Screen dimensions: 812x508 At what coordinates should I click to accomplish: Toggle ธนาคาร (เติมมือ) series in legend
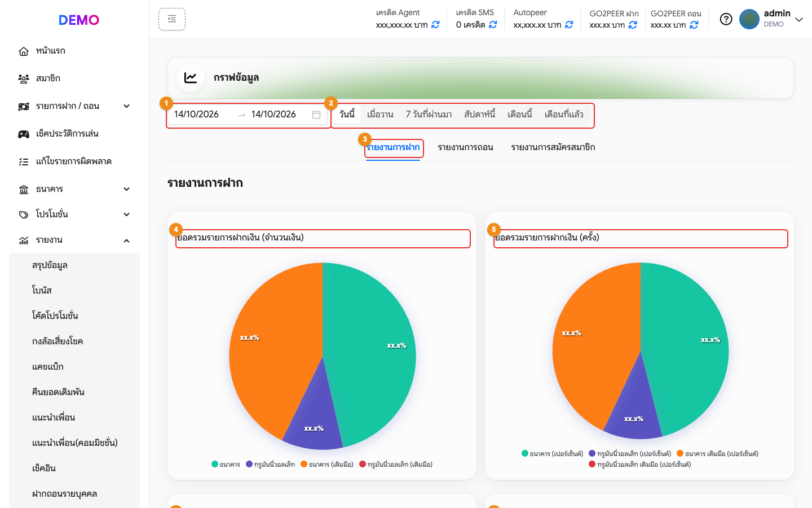(327, 465)
